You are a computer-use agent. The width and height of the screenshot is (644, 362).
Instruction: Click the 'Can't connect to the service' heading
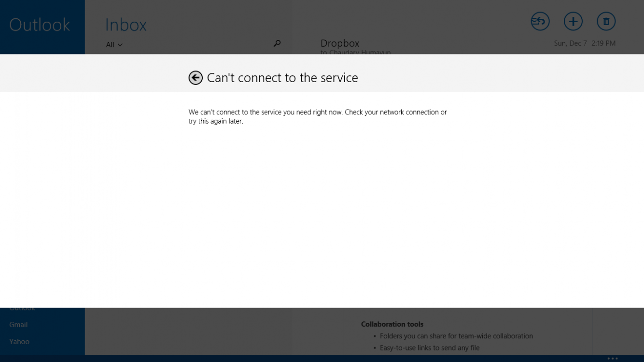pyautogui.click(x=282, y=78)
